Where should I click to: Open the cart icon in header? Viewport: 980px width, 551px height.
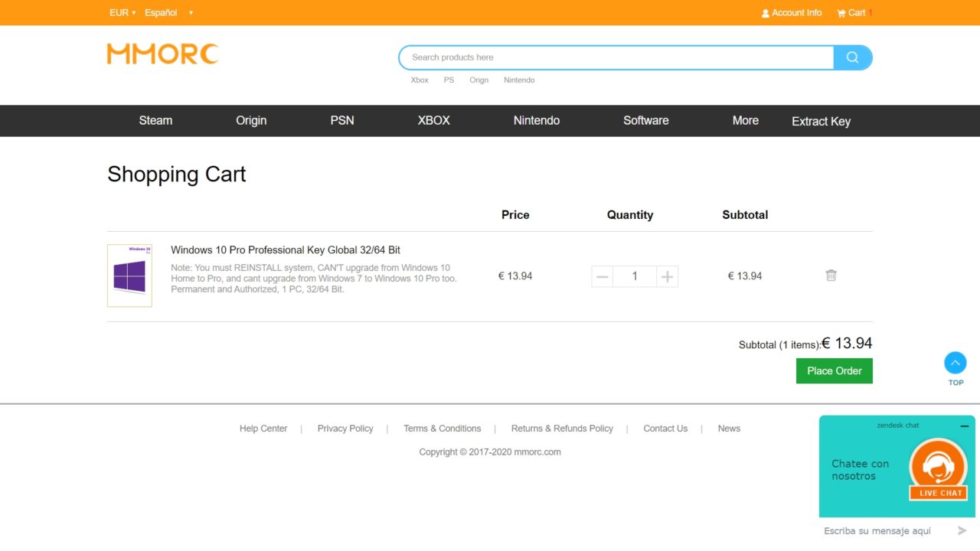click(x=841, y=13)
